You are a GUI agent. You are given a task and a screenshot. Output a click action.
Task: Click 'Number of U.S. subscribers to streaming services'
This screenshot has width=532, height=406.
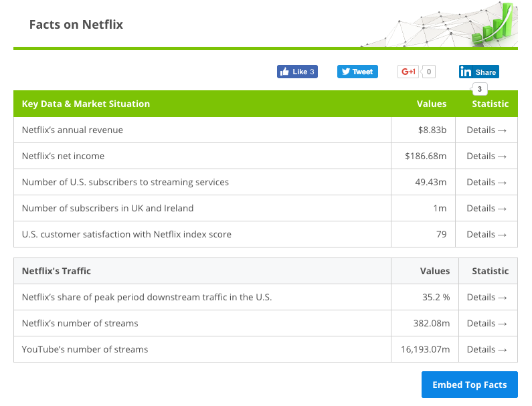click(x=125, y=182)
